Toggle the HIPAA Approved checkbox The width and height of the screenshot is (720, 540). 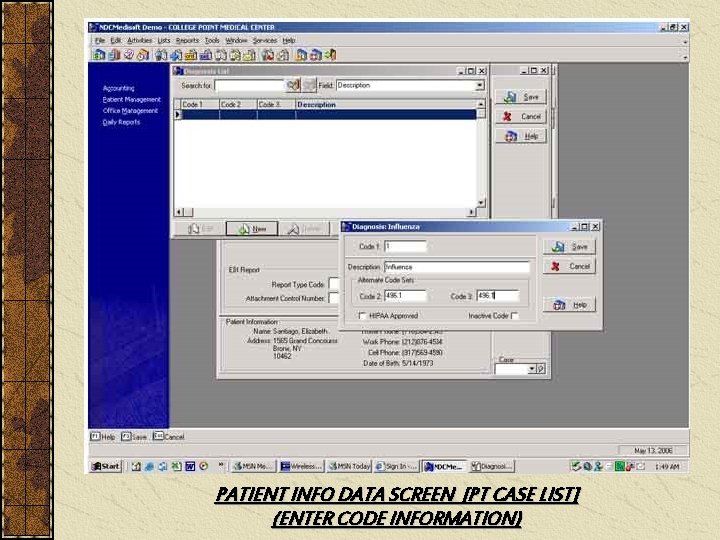coord(362,316)
